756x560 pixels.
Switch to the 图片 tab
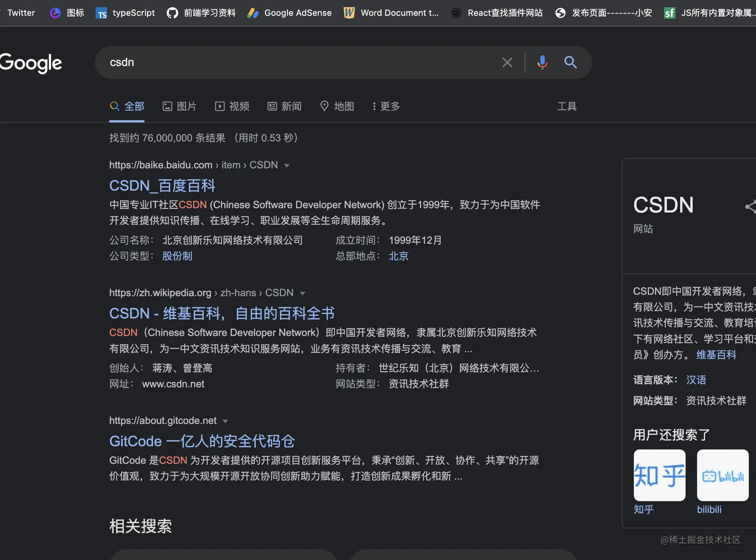pos(179,106)
